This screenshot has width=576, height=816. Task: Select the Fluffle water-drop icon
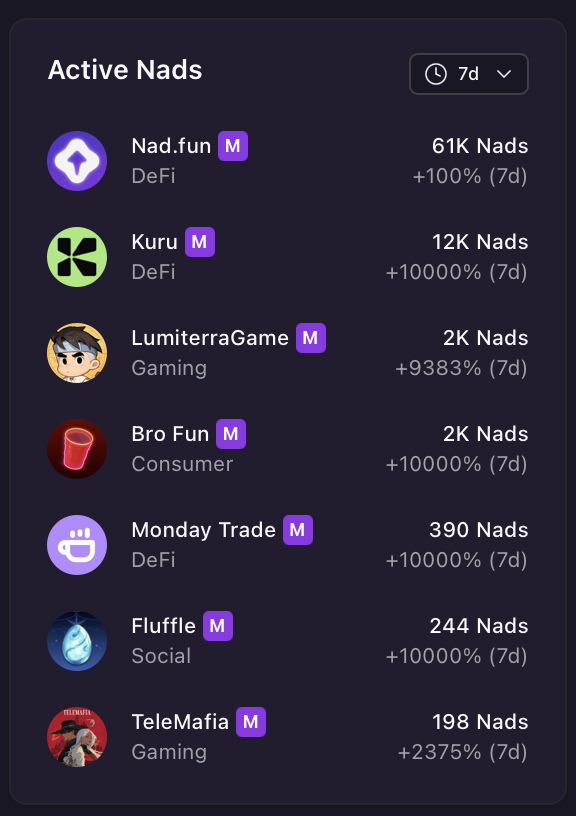77,641
